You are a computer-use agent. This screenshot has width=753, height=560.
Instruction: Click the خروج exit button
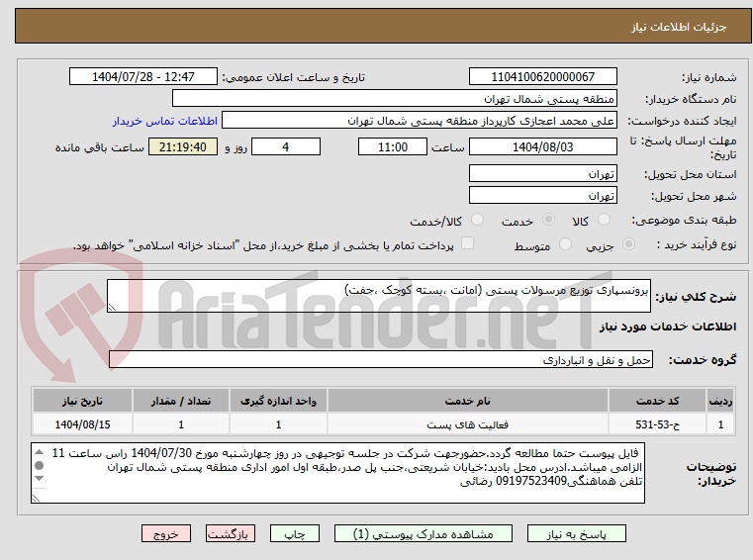point(165,534)
